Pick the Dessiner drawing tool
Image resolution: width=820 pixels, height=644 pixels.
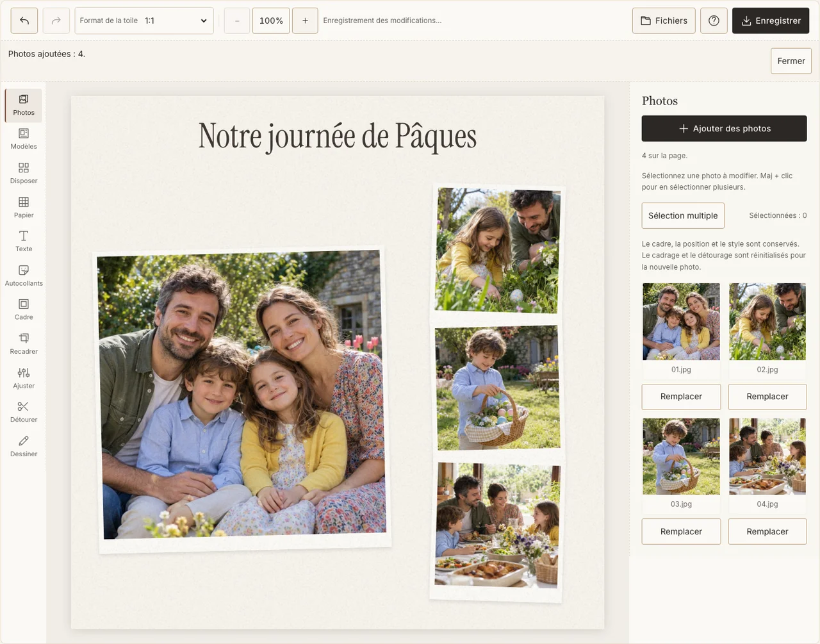point(24,447)
